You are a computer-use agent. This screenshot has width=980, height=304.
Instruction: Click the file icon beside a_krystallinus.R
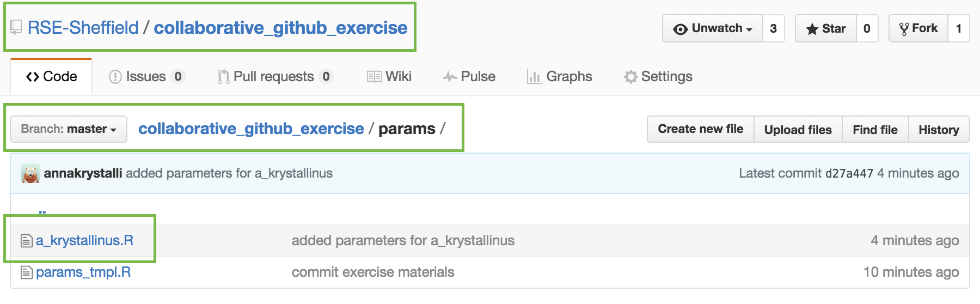click(x=27, y=240)
